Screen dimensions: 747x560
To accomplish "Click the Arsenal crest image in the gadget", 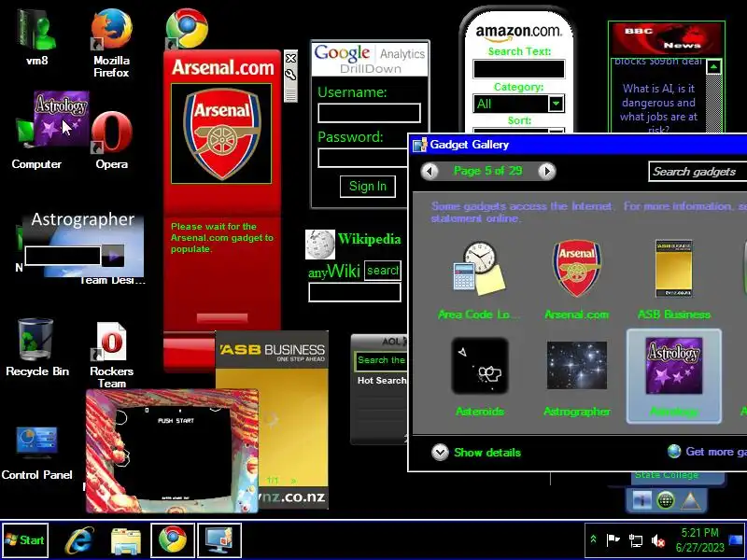I will [221, 133].
